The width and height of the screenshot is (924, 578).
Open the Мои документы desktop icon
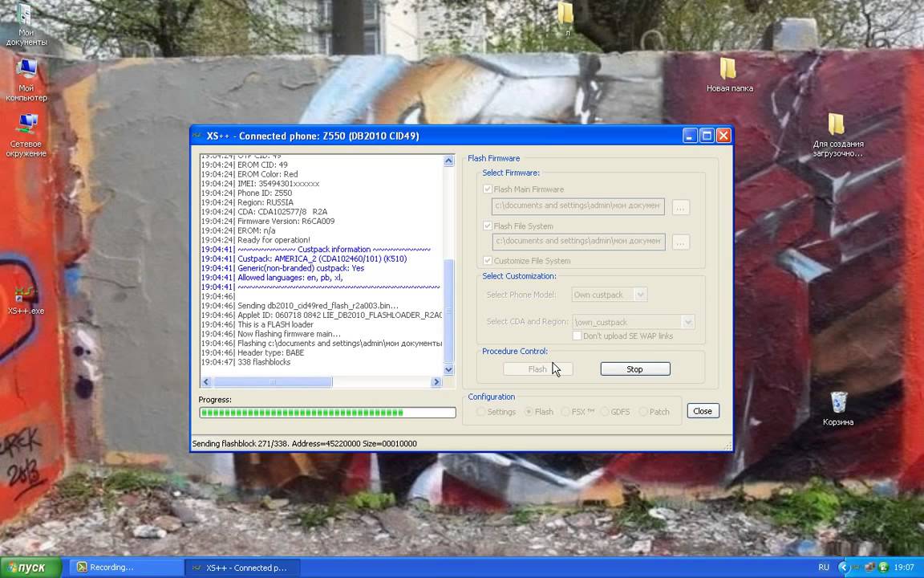(x=26, y=25)
